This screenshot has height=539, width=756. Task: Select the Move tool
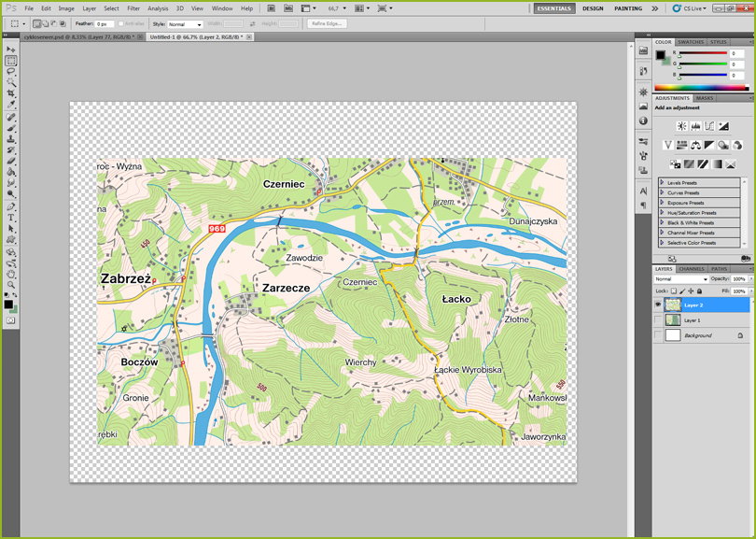[10, 50]
